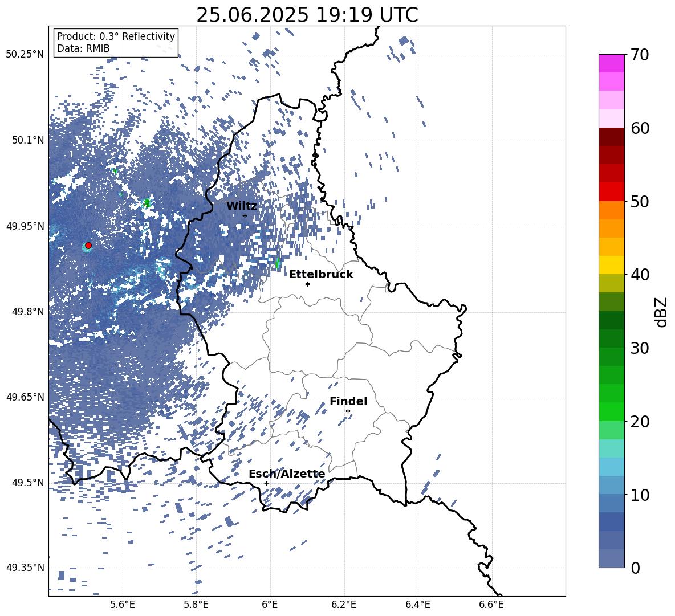Screen dimensions: 675x616
Task: Click the 'dBZ' colorbar label
Action: click(661, 312)
